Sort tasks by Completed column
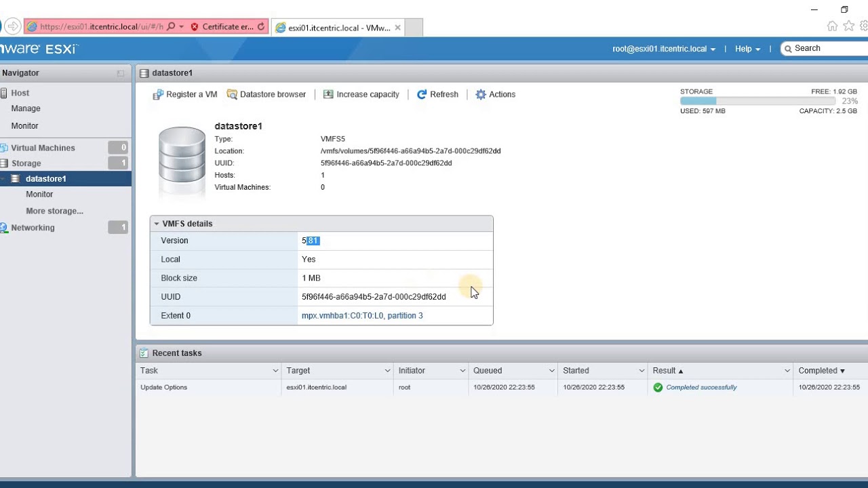The image size is (868, 488). [821, 371]
